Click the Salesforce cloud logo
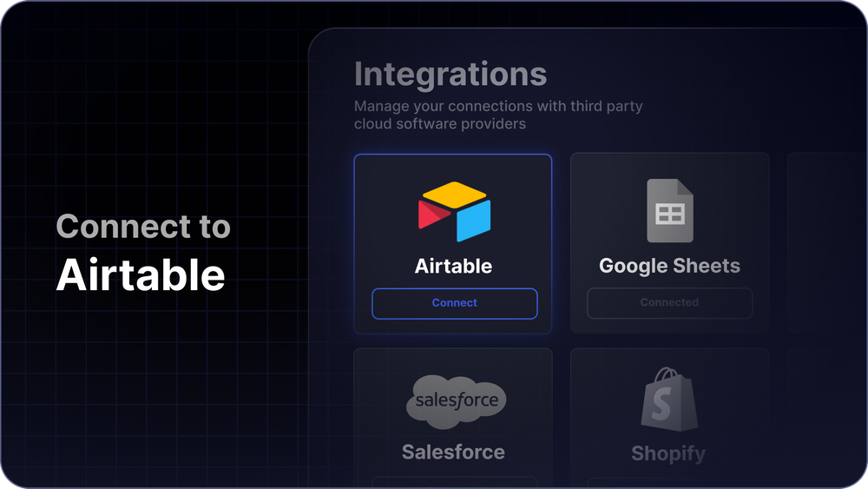 coord(454,400)
